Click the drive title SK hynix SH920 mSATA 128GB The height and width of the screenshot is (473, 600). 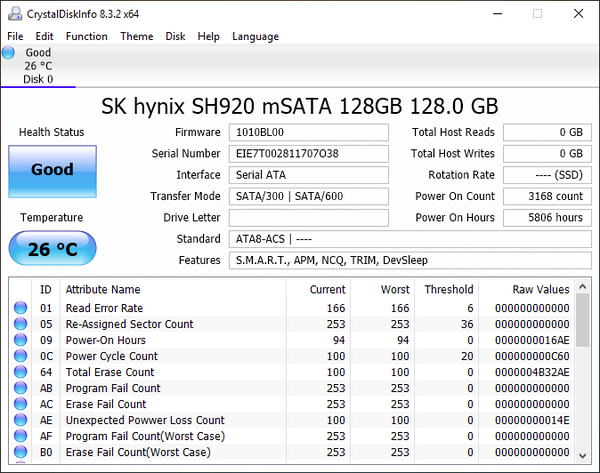tap(300, 106)
